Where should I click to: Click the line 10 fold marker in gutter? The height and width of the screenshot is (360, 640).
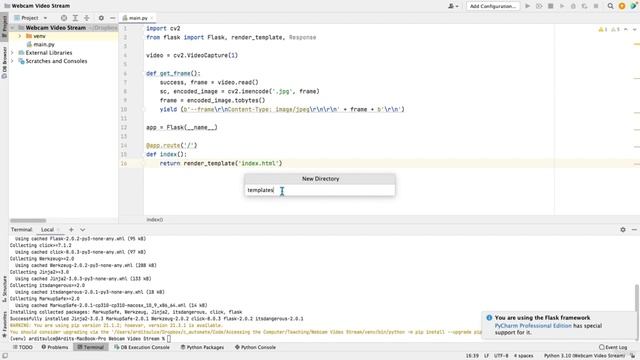144,109
